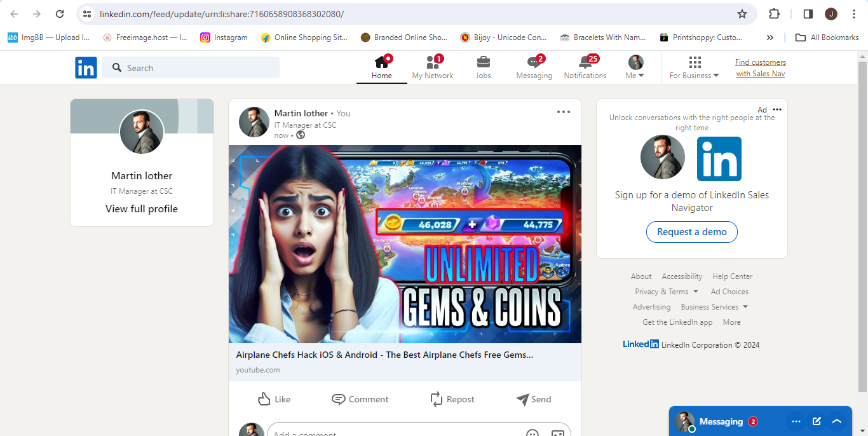Expand the Me profile dropdown
The image size is (868, 436).
point(635,67)
